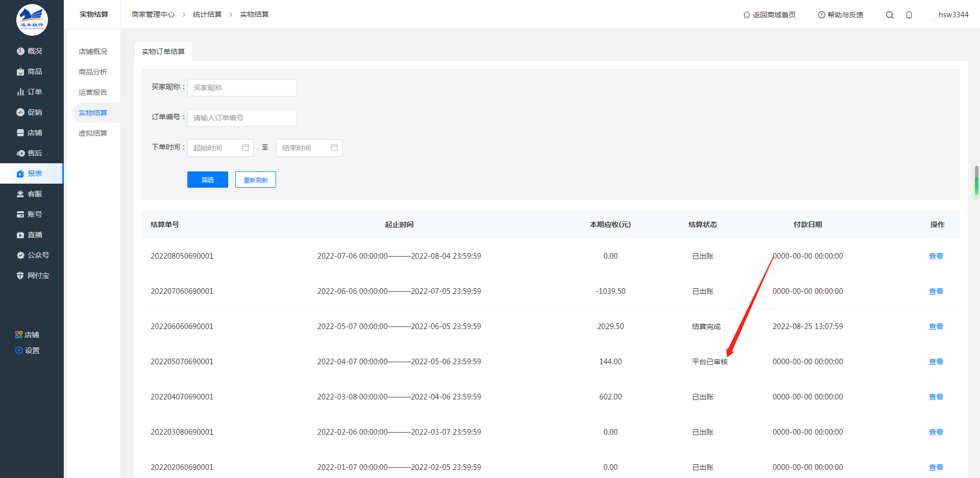This screenshot has width=980, height=478.
Task: View settlement 202208050690001 via 查看
Action: click(936, 256)
